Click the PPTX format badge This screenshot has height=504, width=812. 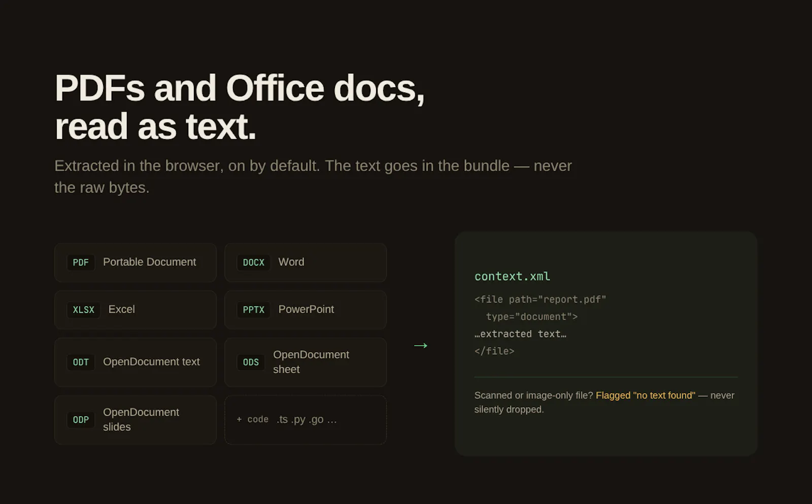[253, 310]
